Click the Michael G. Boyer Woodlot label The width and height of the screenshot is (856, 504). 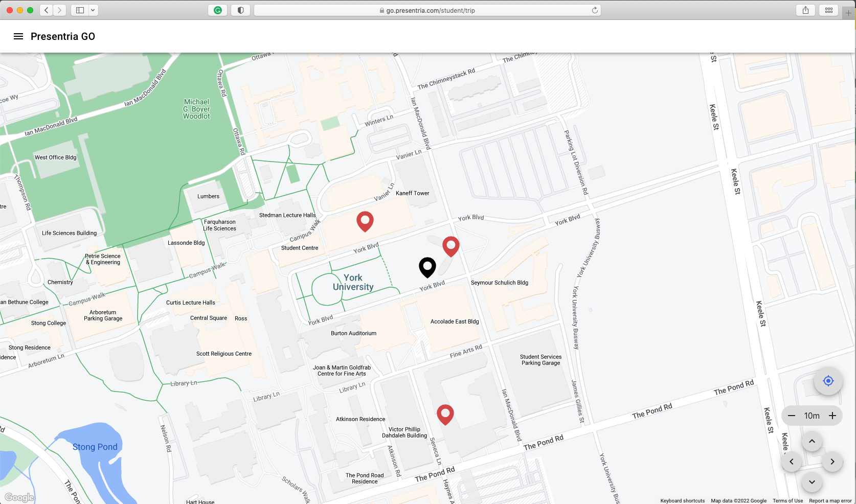197,109
